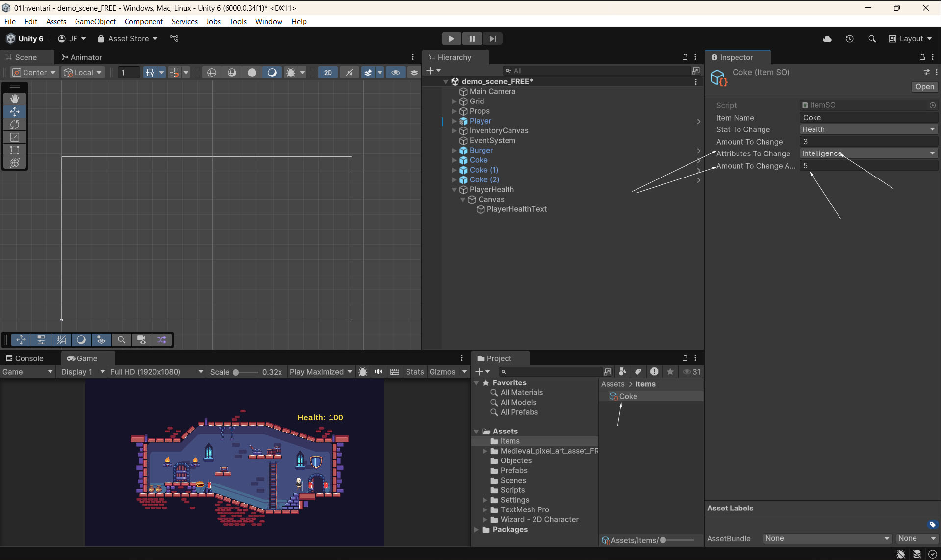Switch to the Console tab
The image size is (941, 560).
(25, 358)
